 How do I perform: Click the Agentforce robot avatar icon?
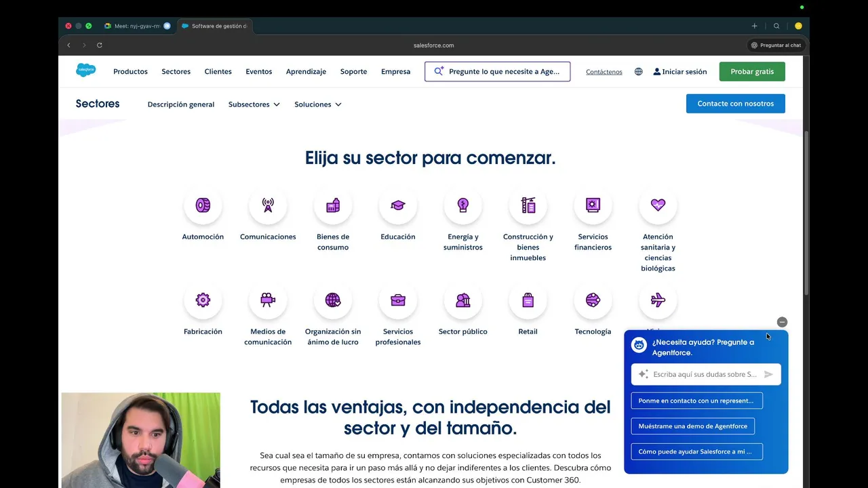(639, 345)
